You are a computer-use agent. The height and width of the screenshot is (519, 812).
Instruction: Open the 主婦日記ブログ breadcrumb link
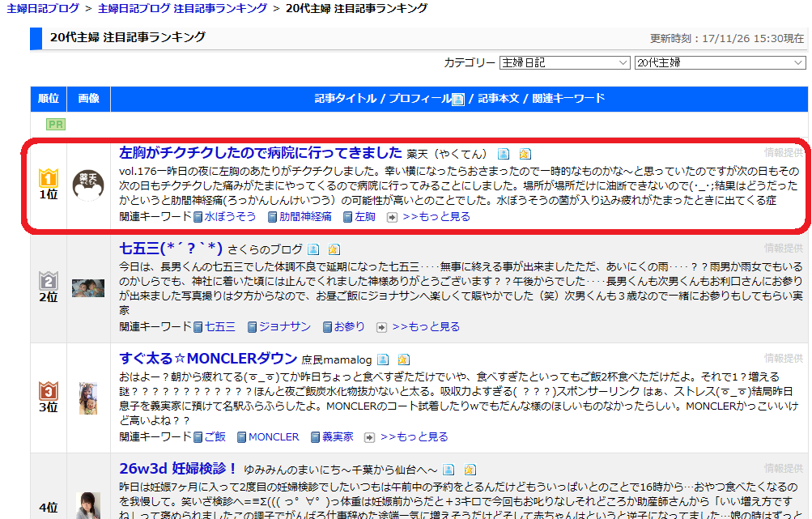coord(43,8)
